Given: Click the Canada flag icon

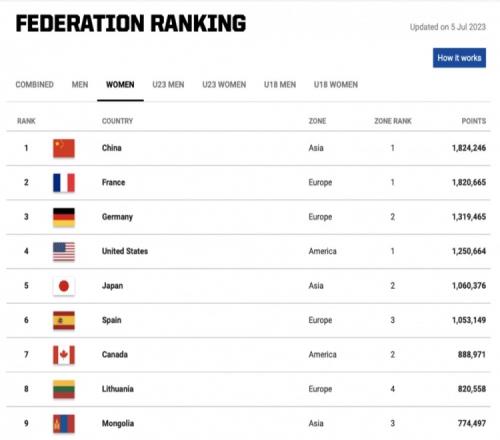Looking at the screenshot, I should [64, 355].
